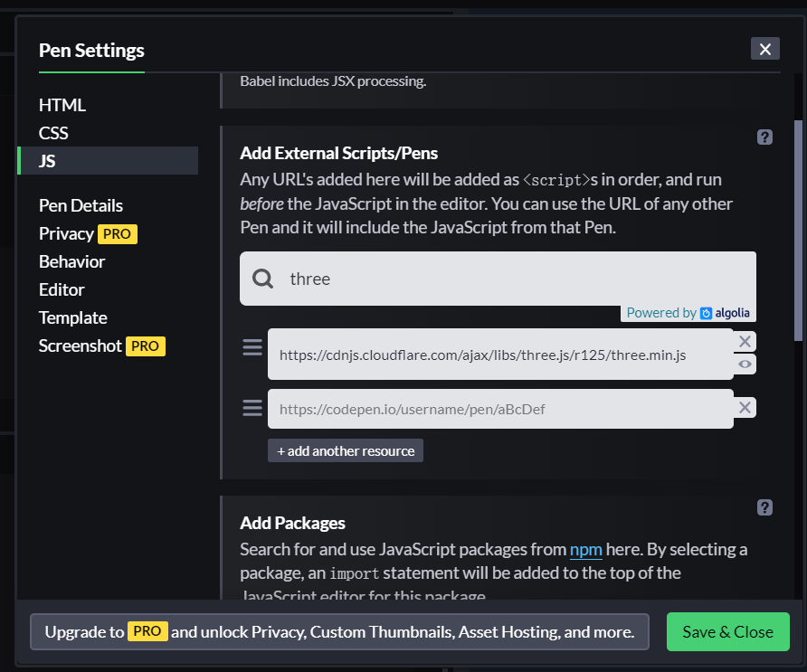Click the add another resource button
The width and height of the screenshot is (807, 672).
[x=346, y=450]
